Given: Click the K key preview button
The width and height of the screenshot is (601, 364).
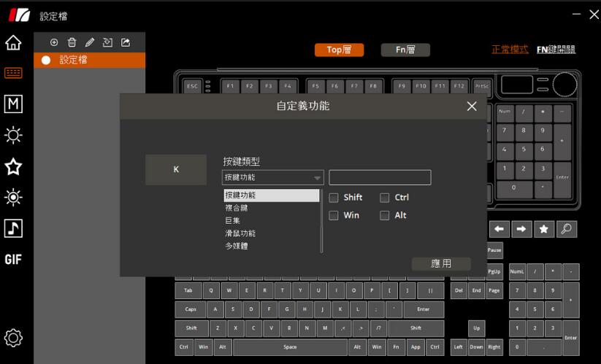Looking at the screenshot, I should tap(176, 169).
